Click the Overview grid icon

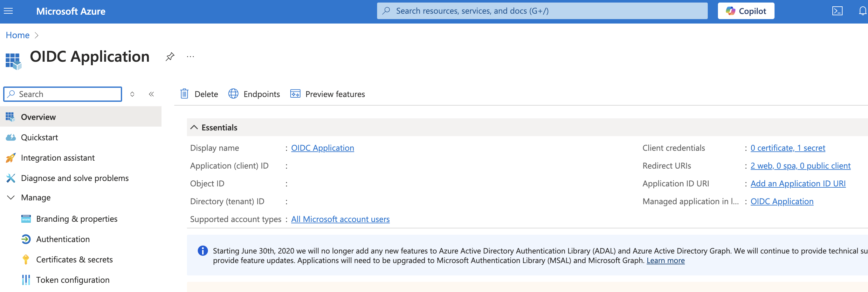coord(10,117)
